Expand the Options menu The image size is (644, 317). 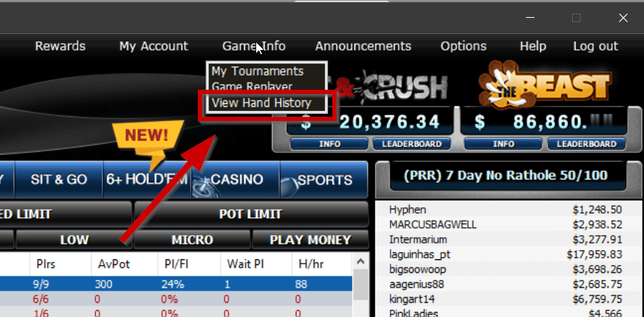(x=463, y=46)
